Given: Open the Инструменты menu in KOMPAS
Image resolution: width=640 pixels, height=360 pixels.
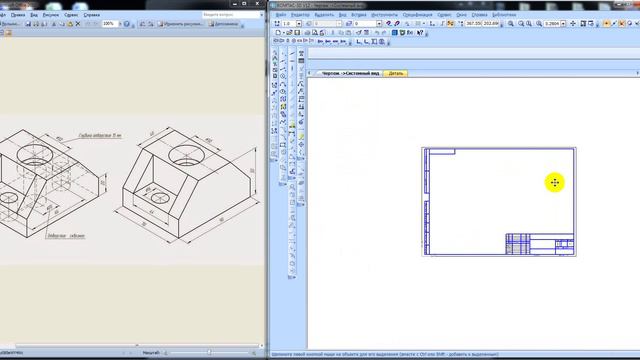Looking at the screenshot, I should click(x=384, y=15).
